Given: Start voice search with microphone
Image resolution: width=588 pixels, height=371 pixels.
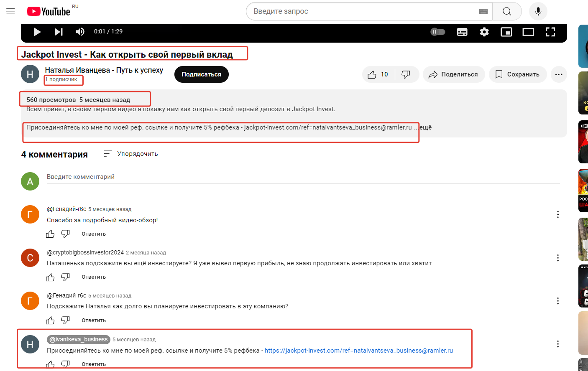Looking at the screenshot, I should [x=538, y=11].
